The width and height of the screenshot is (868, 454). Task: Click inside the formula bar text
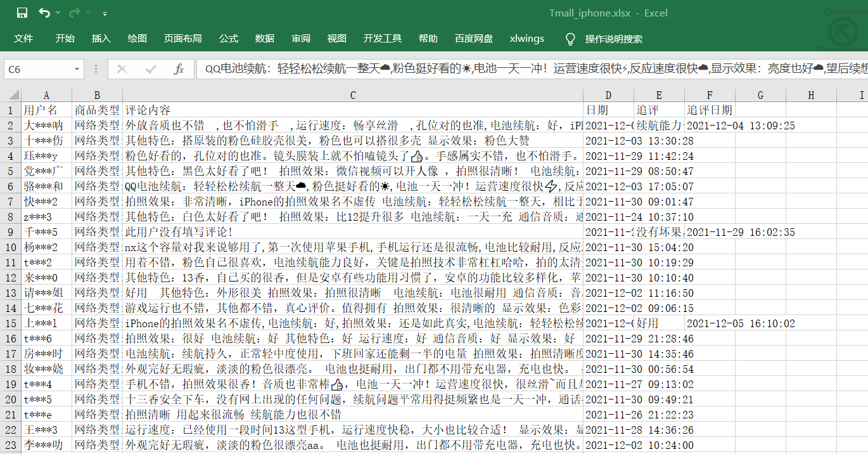pos(531,69)
